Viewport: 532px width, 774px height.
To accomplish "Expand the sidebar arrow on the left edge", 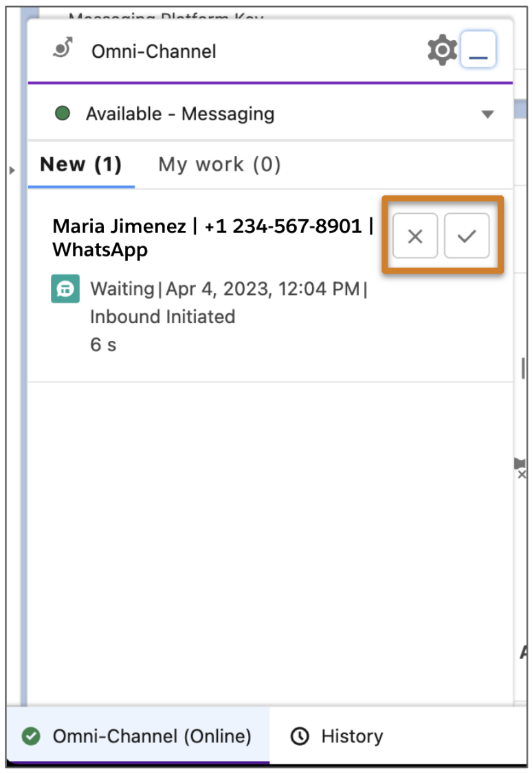I will [12, 170].
